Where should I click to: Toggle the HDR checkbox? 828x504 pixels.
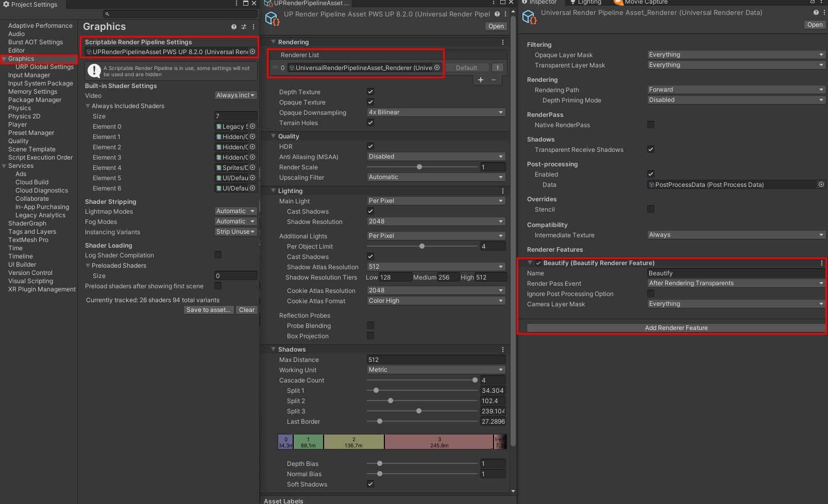point(370,147)
